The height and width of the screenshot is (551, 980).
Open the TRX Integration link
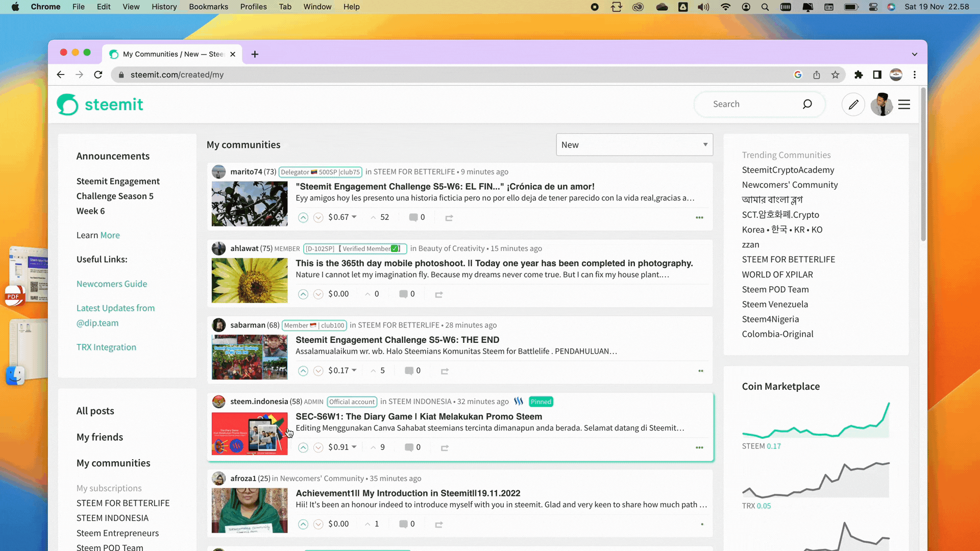pyautogui.click(x=106, y=347)
